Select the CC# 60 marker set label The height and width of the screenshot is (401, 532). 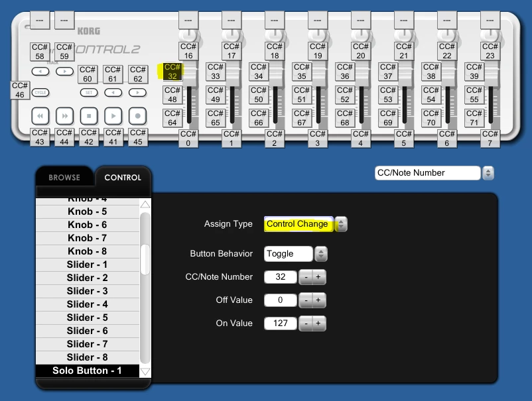point(88,74)
